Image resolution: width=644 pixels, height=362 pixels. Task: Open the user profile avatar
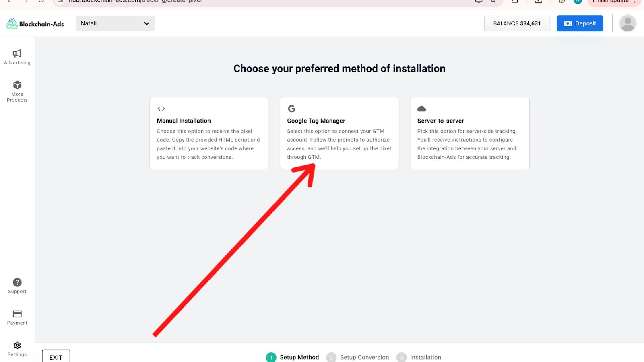pyautogui.click(x=627, y=23)
